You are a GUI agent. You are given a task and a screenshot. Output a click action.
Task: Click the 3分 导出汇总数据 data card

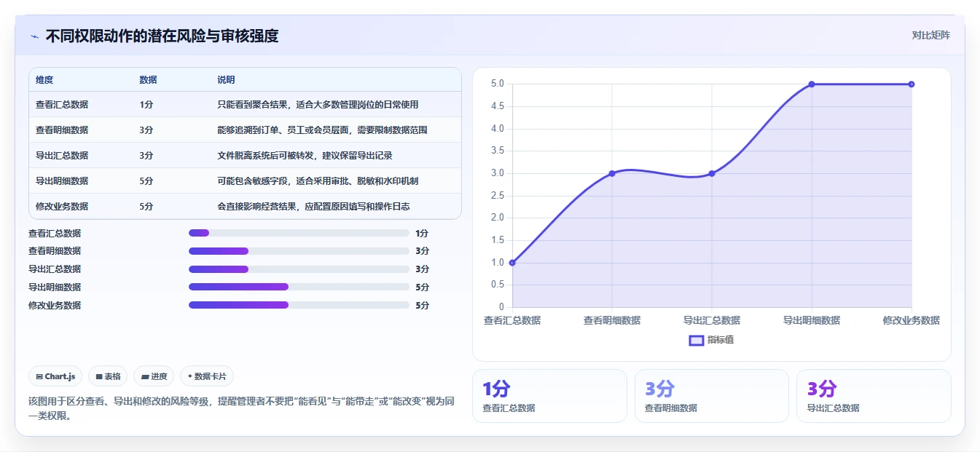click(x=874, y=396)
